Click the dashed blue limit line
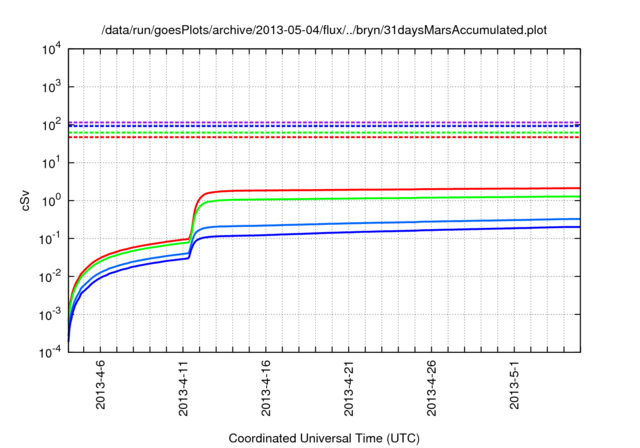 [324, 126]
